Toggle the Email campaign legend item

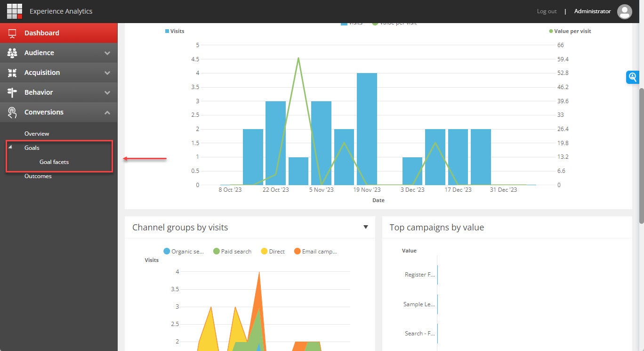point(316,251)
